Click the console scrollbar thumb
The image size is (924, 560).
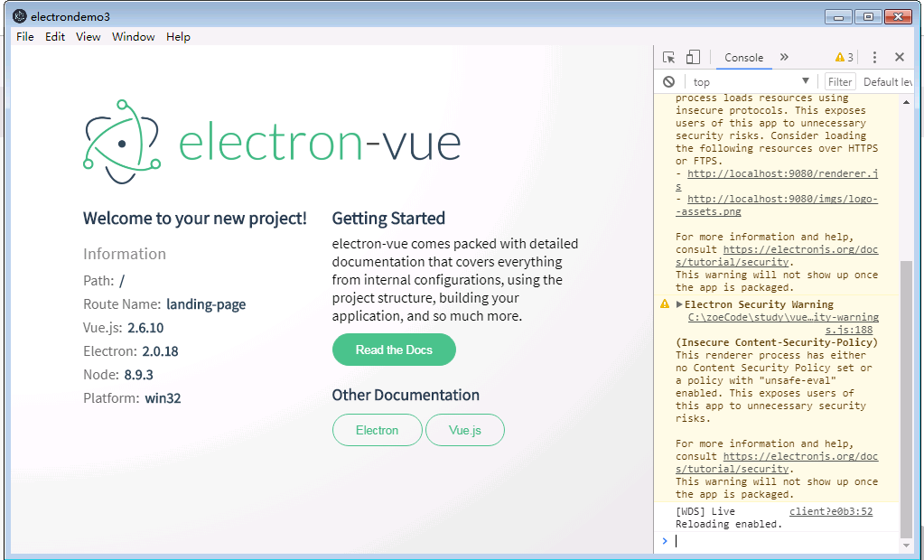tap(906, 398)
